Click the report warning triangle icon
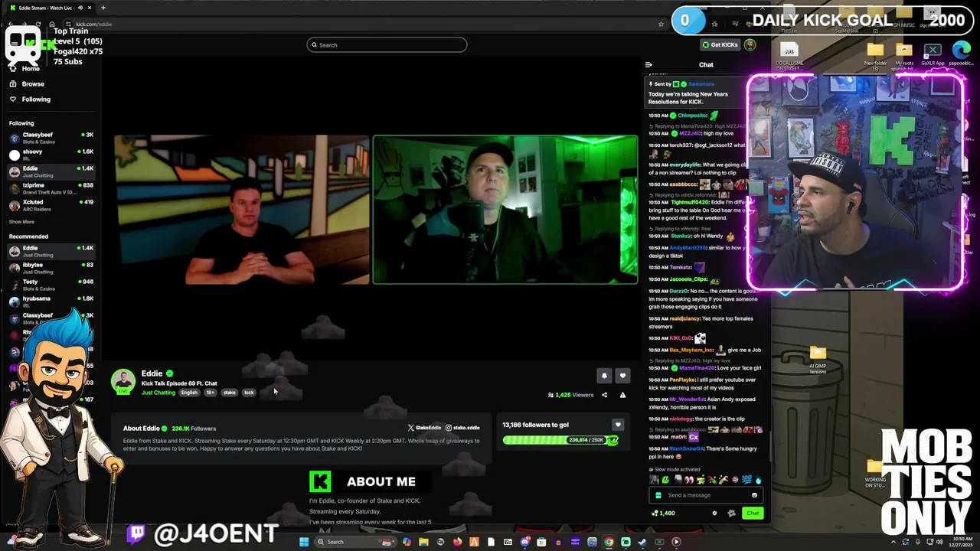 [622, 395]
